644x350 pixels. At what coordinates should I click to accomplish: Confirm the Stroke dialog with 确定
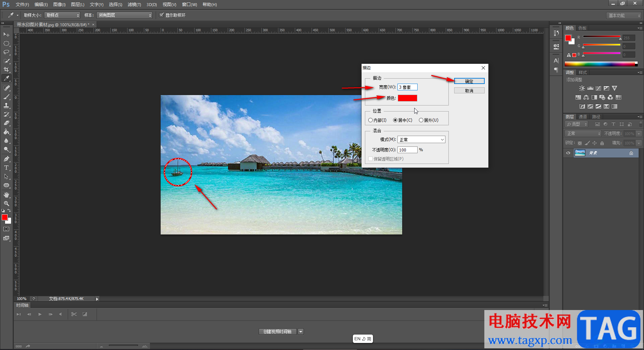(x=469, y=81)
